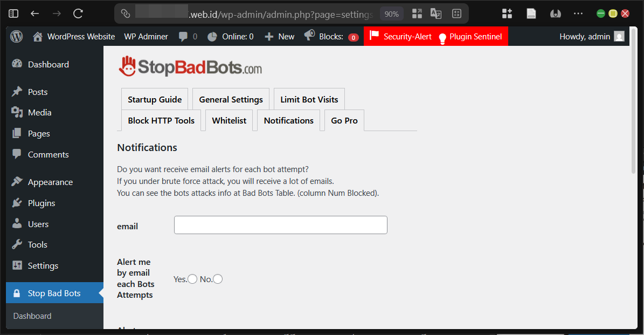Open Dashboard under Stop Bad Bots
This screenshot has height=335, width=644.
[32, 316]
